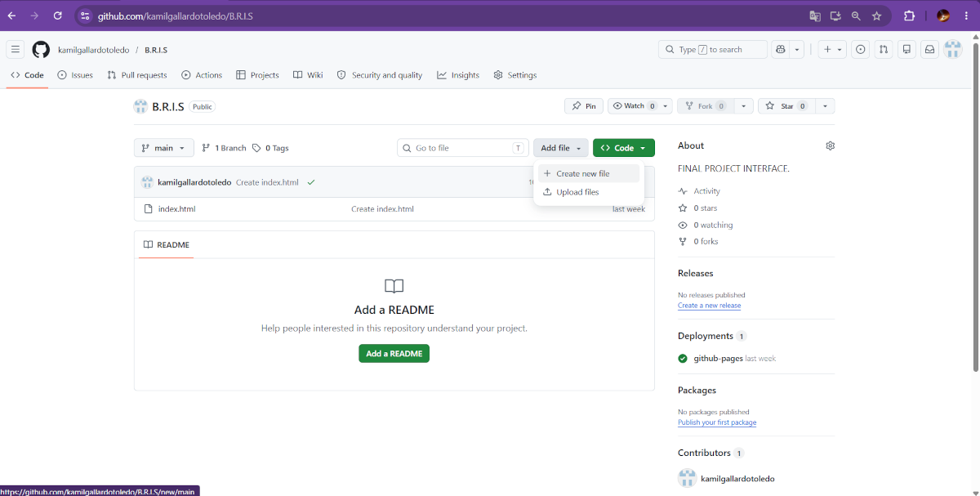Open the GitHub homepage logo
This screenshot has height=496, width=980.
point(41,50)
